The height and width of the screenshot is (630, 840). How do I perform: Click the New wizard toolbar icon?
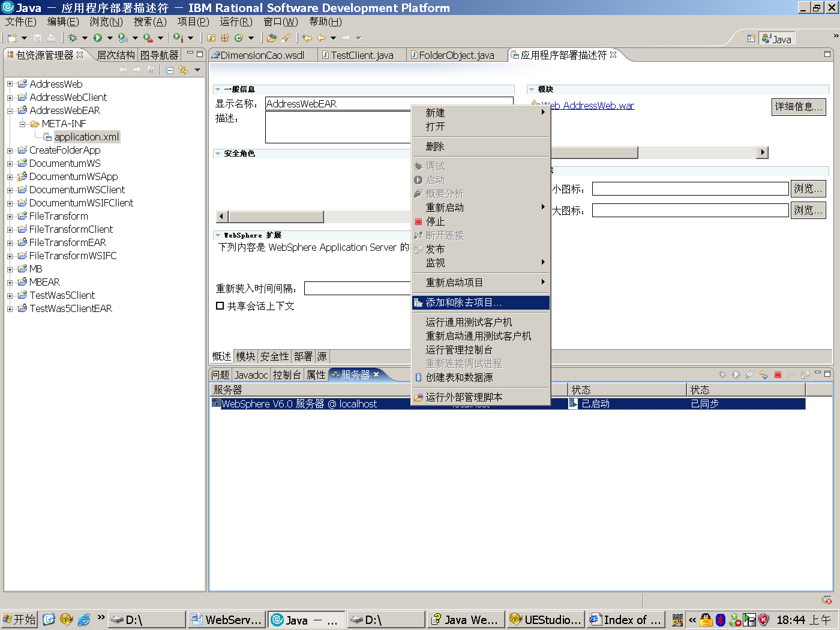12,38
